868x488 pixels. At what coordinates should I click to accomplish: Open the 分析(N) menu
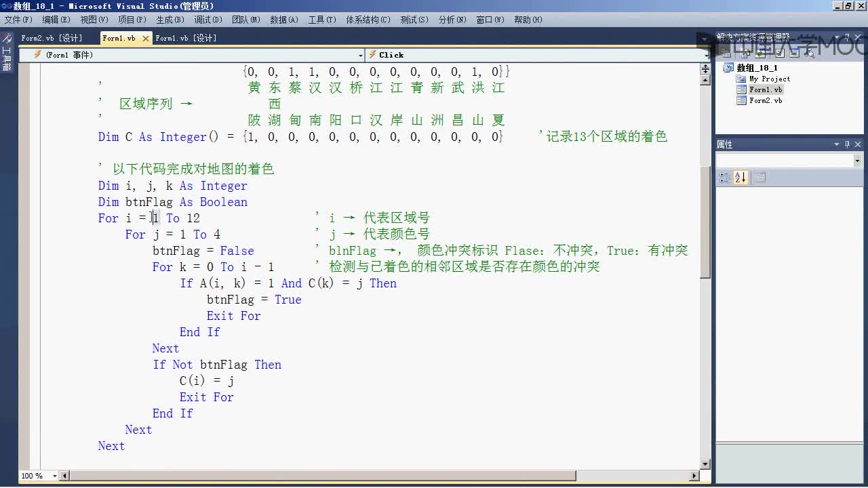click(x=452, y=20)
